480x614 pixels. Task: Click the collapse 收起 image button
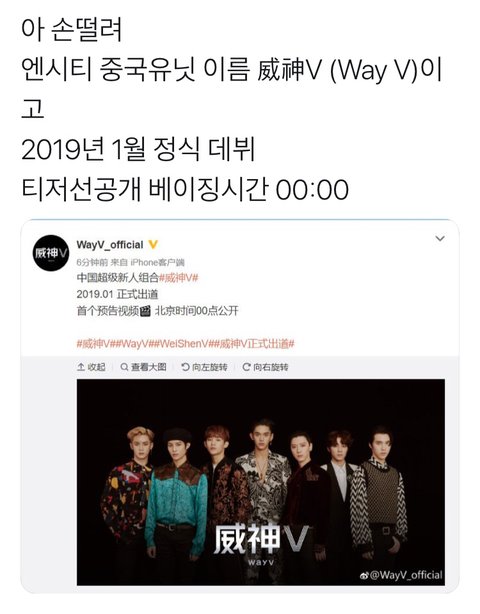coord(91,367)
